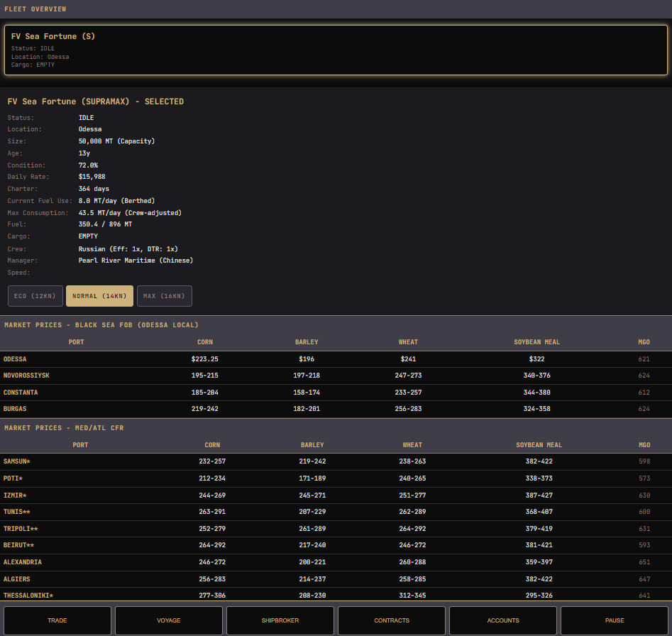Click the PAUSE button
The width and height of the screenshot is (672, 636).
click(615, 620)
